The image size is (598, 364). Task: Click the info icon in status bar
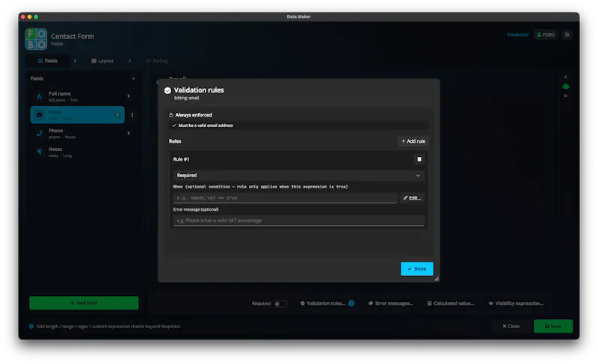coord(31,327)
